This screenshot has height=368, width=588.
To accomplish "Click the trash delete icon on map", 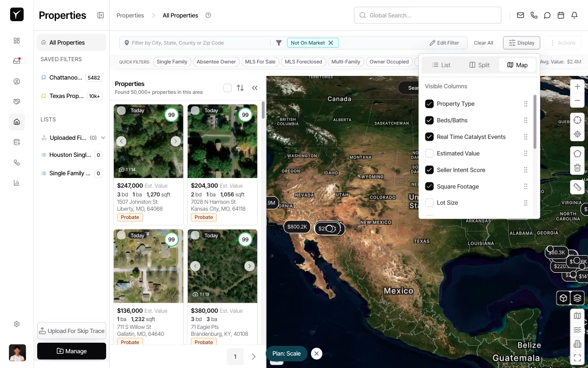I will (x=577, y=168).
